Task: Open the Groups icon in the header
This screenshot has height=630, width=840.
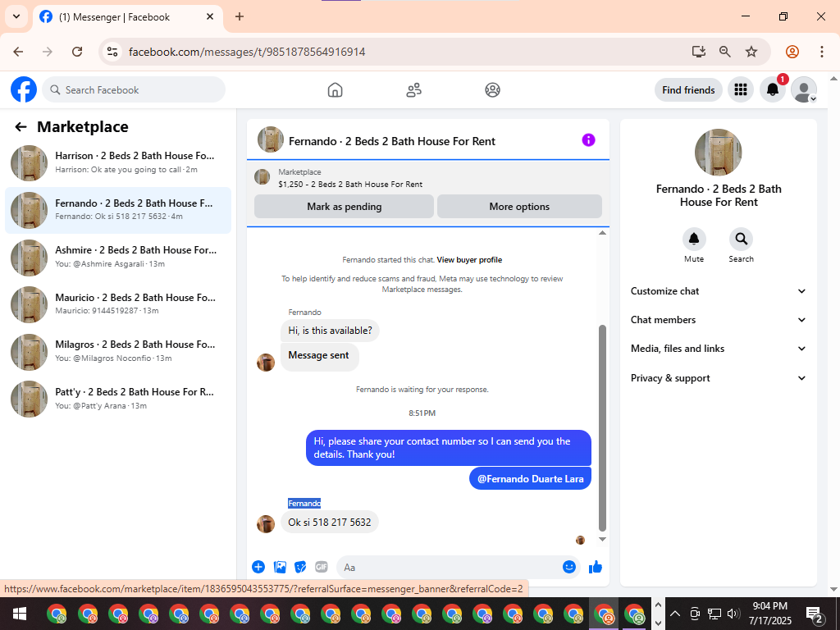Action: point(493,90)
